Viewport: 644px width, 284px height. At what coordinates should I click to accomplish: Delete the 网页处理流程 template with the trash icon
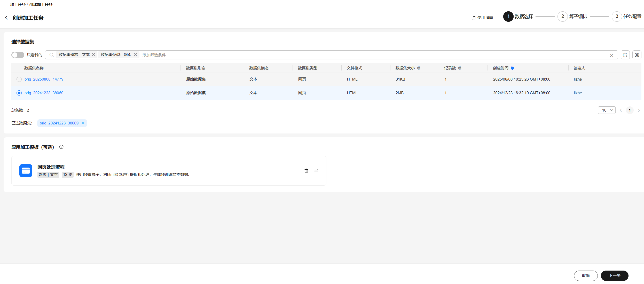click(x=306, y=171)
